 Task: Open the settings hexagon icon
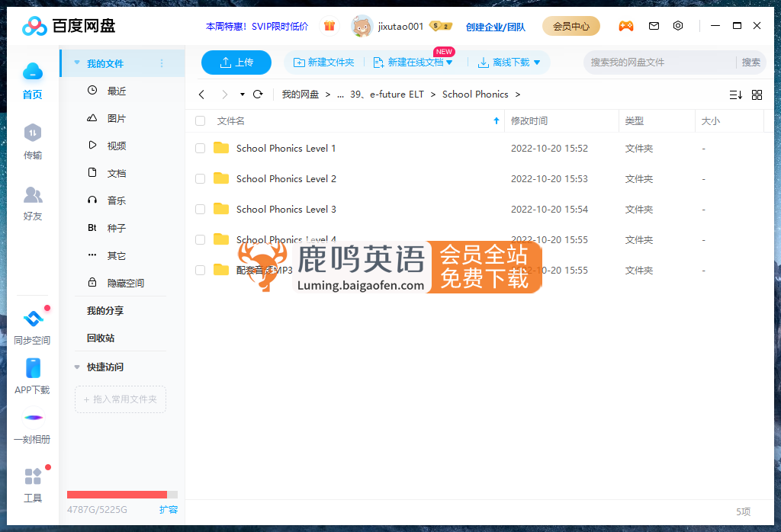(x=678, y=25)
